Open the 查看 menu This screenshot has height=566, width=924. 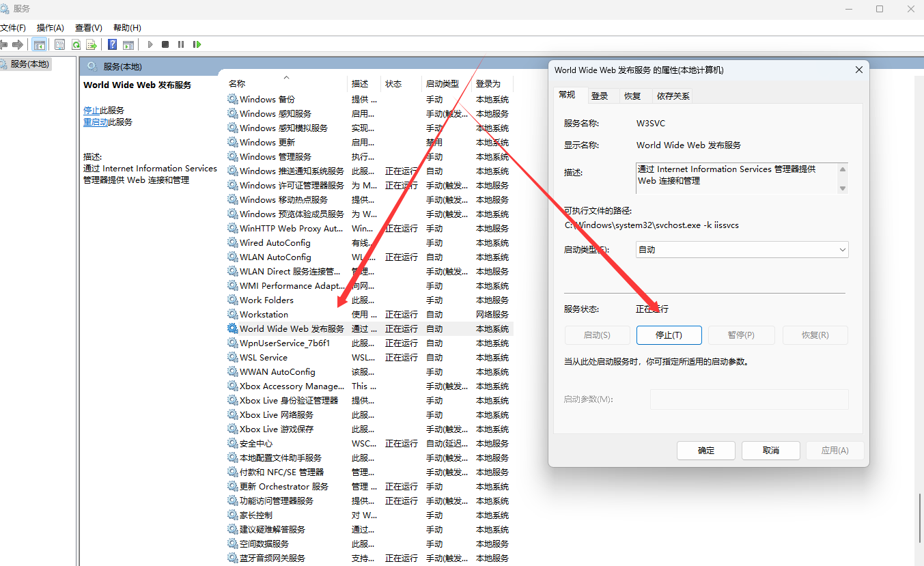coord(87,27)
